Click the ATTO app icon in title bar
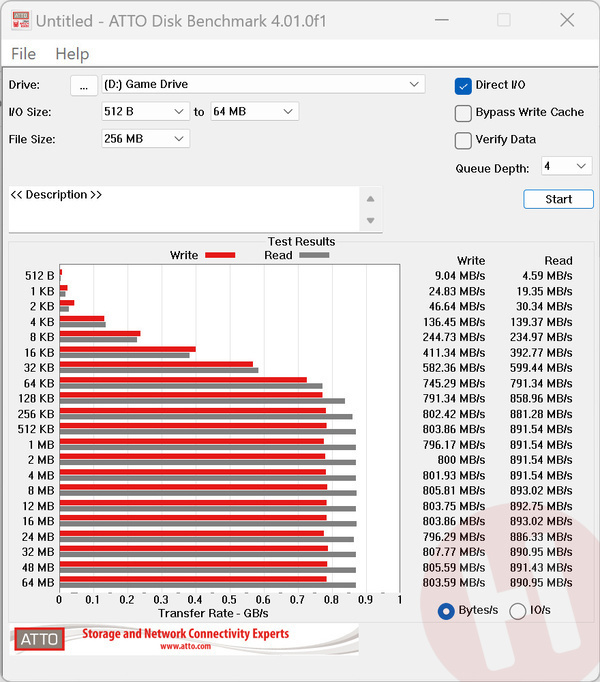Image resolution: width=600 pixels, height=682 pixels. 20,20
